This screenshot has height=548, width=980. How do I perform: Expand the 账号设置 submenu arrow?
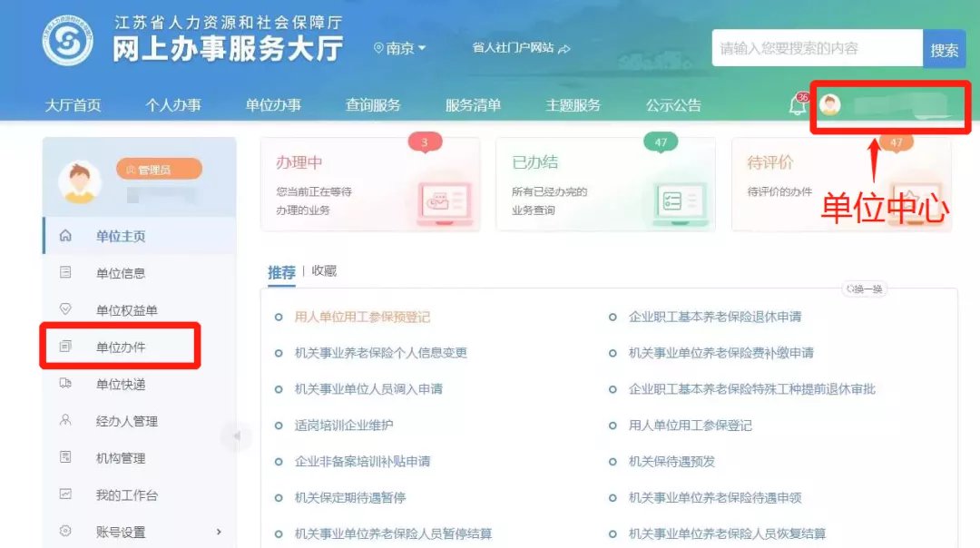pos(219,532)
